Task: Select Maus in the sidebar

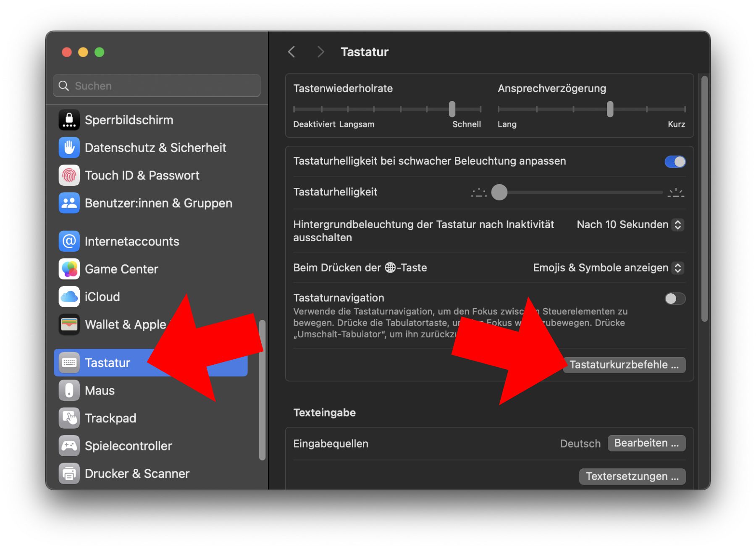Action: click(x=100, y=391)
